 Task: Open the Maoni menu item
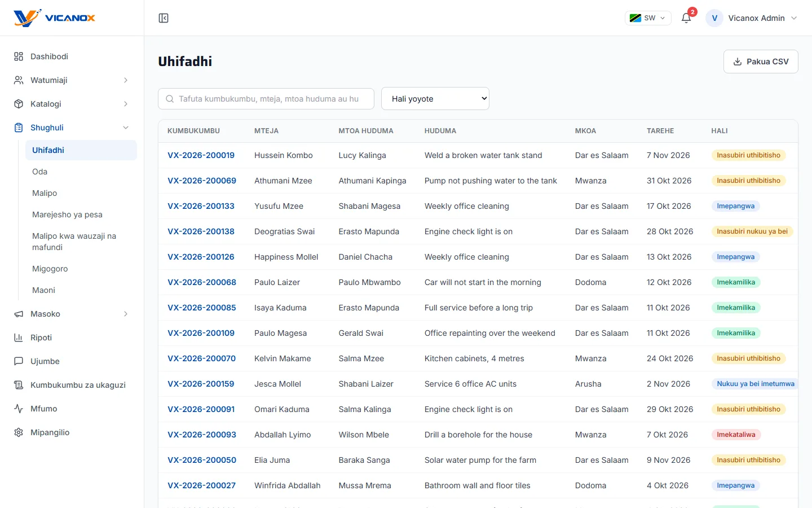(81, 290)
